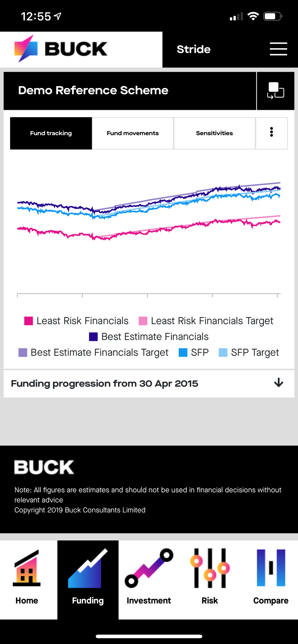The image size is (298, 644).
Task: Switch to the Fund movements tab
Action: pos(133,133)
